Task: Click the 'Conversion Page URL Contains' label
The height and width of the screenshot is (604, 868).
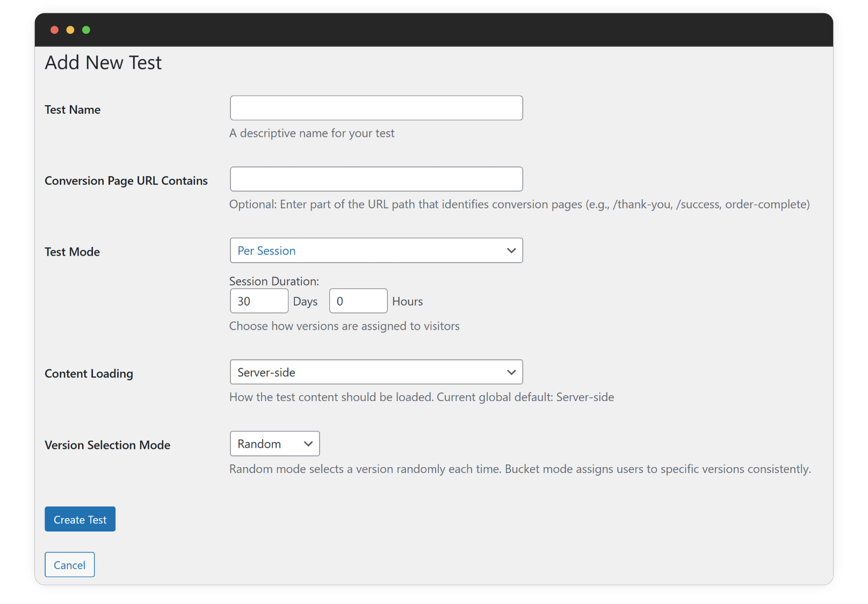Action: coord(126,181)
